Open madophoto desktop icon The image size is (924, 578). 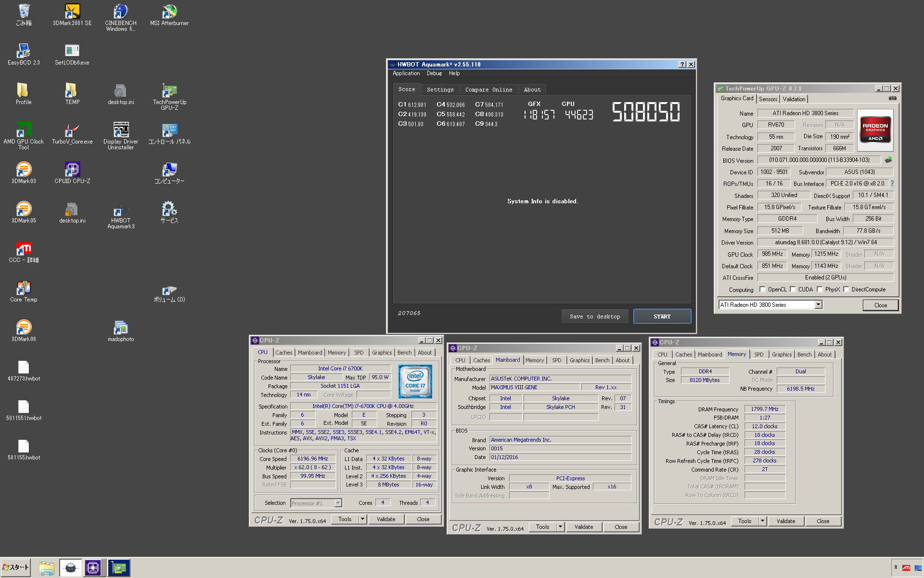(121, 330)
